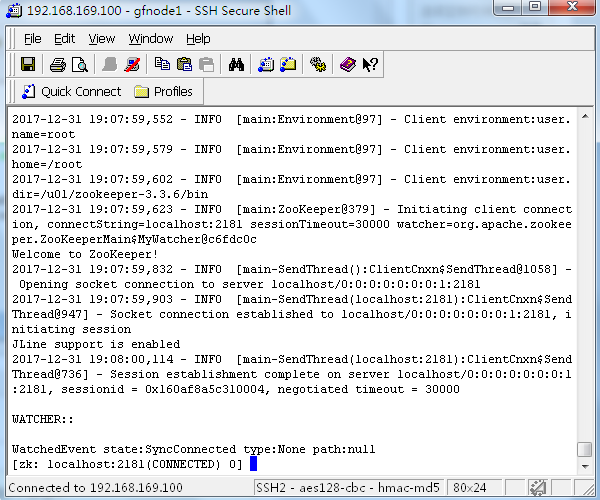Open a New Terminal Window via toolbar icon
Viewport: 600px width, 500px height.
pos(266,64)
